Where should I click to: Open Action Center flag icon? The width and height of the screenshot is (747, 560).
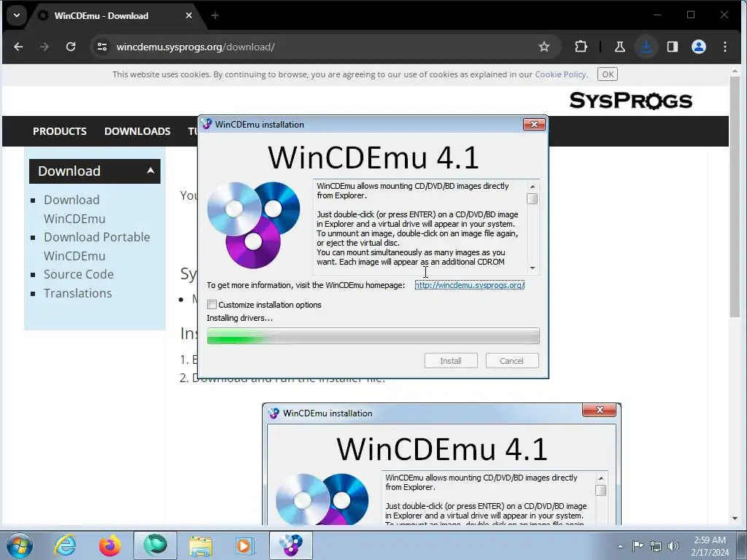coord(638,545)
